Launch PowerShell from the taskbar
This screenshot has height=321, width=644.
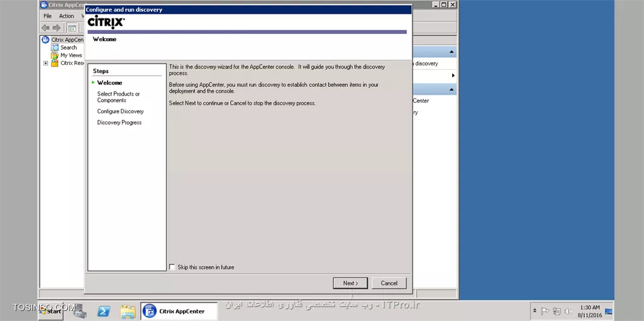pos(104,312)
